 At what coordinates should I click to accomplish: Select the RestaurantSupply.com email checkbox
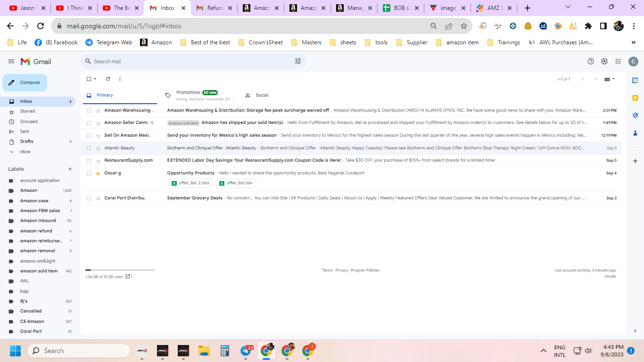[x=89, y=160]
